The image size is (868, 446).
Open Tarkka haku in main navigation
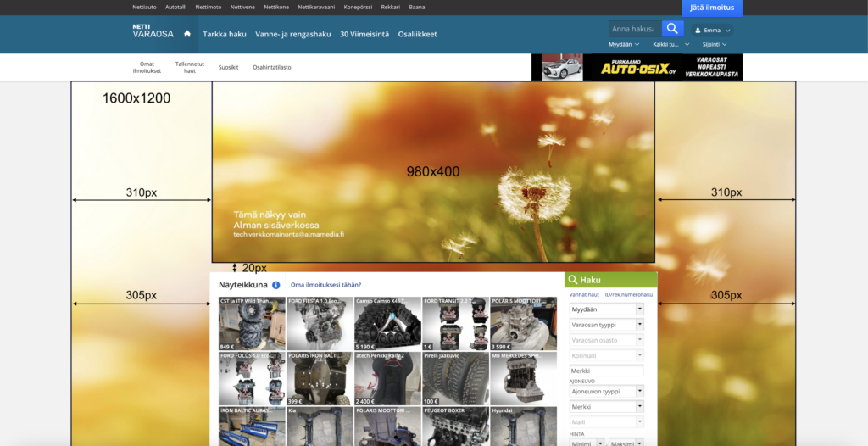pyautogui.click(x=224, y=34)
